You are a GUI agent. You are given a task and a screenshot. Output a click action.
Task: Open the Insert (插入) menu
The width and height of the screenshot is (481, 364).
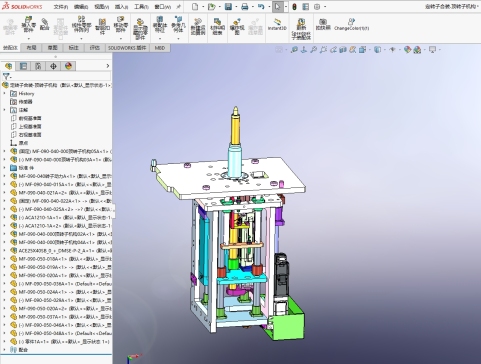pyautogui.click(x=121, y=7)
